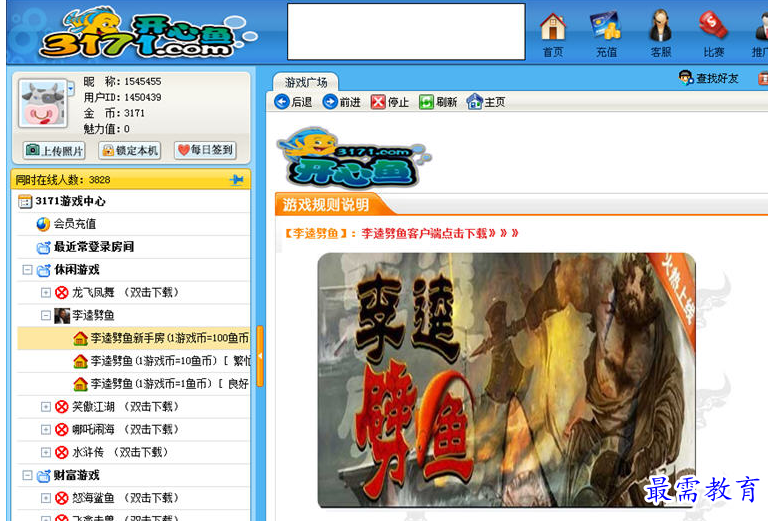Select the 怒海鲨鱼 (双击下载) entry
The height and width of the screenshot is (521, 768).
click(x=126, y=498)
